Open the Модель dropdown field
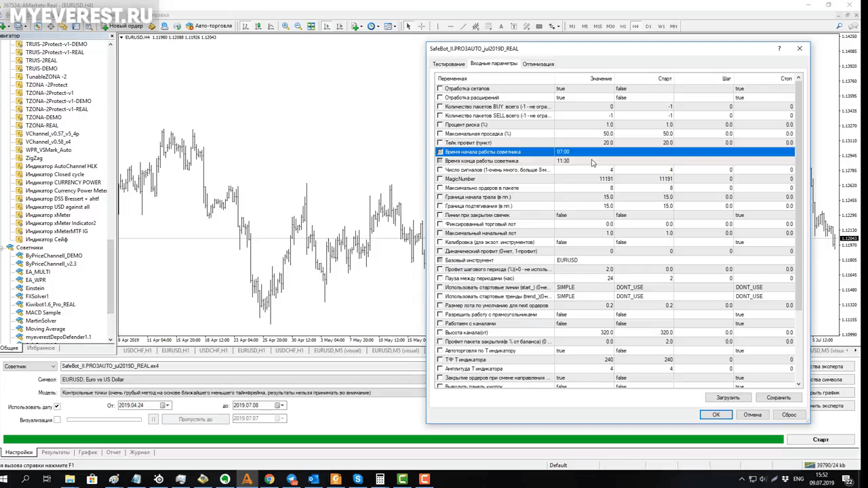The width and height of the screenshot is (868, 488). click(243, 392)
